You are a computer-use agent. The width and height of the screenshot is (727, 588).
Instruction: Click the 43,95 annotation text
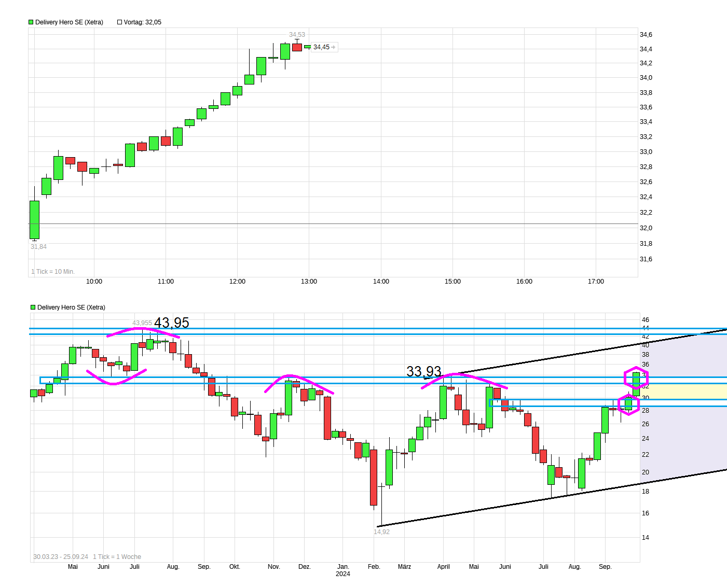(172, 323)
